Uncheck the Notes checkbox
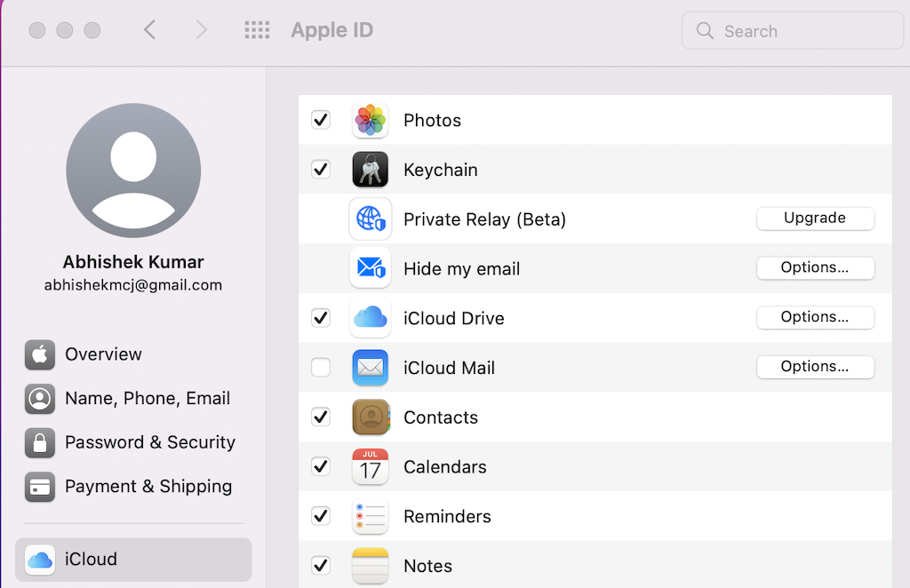 [x=320, y=566]
